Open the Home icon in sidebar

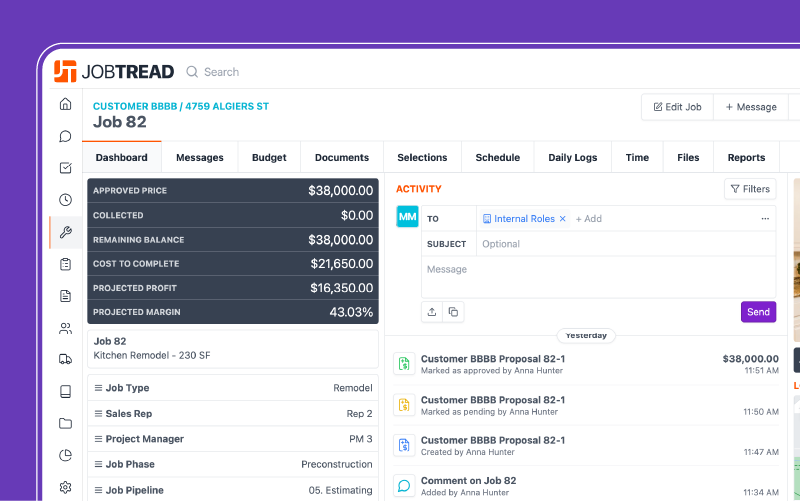(x=65, y=104)
